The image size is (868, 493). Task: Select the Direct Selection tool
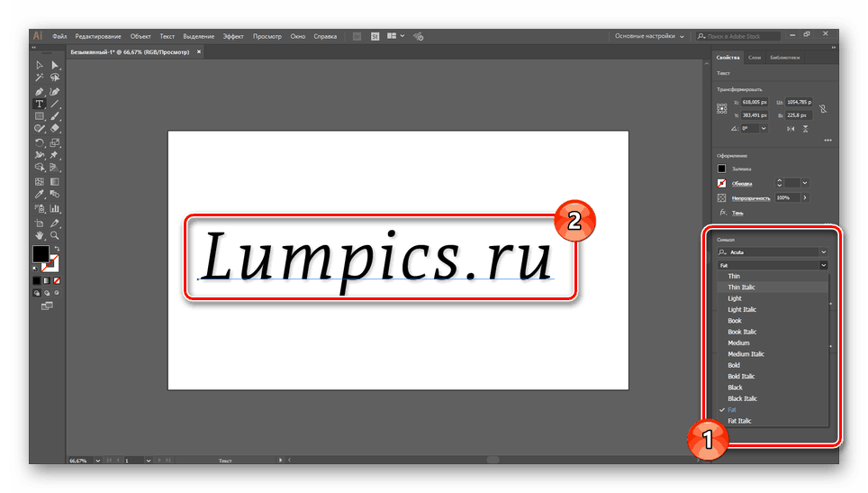[55, 66]
